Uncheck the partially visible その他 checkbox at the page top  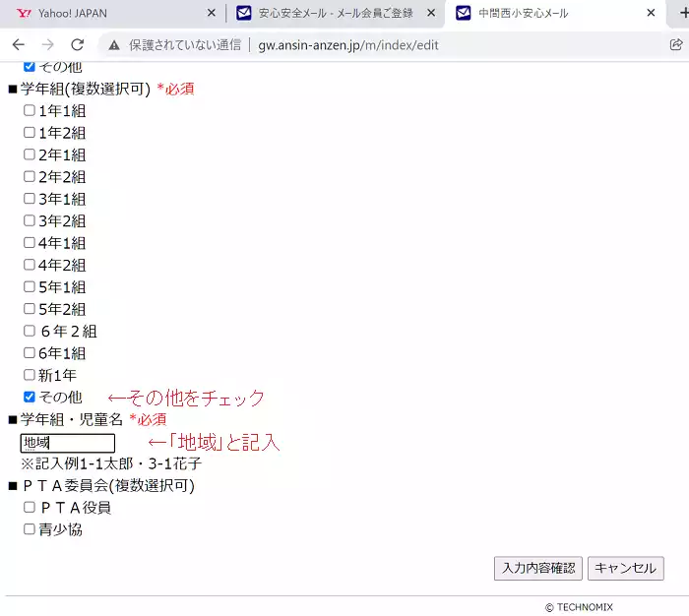30,66
